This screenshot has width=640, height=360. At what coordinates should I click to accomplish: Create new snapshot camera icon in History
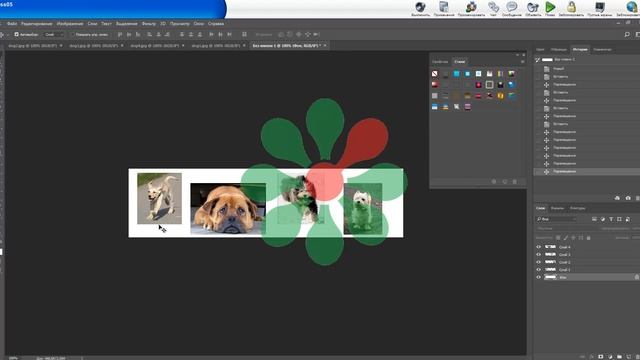(x=628, y=198)
